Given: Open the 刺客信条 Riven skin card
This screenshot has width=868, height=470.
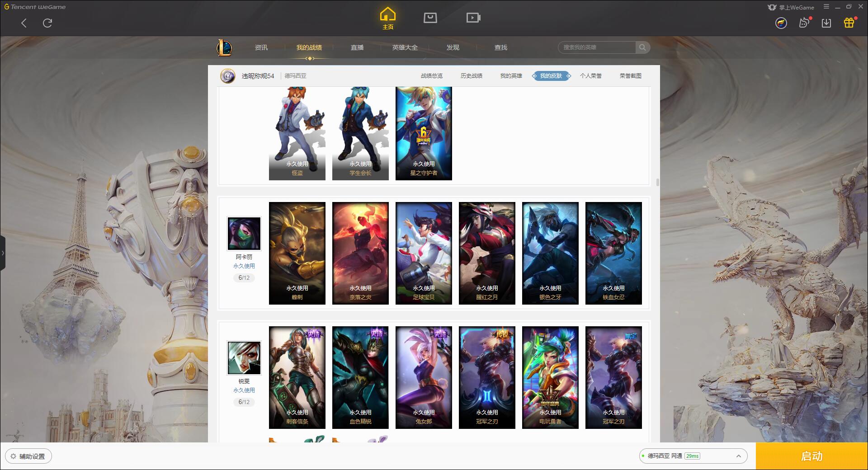Looking at the screenshot, I should tap(297, 377).
